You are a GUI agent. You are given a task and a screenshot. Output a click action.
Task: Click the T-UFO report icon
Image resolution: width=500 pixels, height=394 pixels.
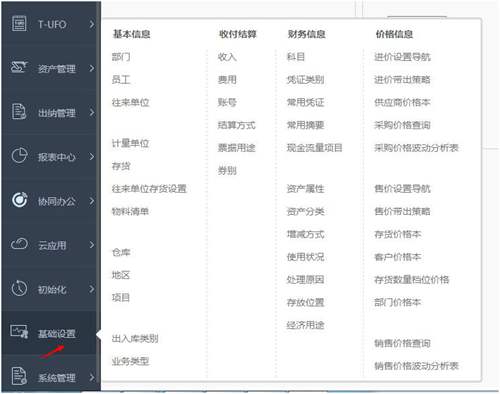(19, 24)
